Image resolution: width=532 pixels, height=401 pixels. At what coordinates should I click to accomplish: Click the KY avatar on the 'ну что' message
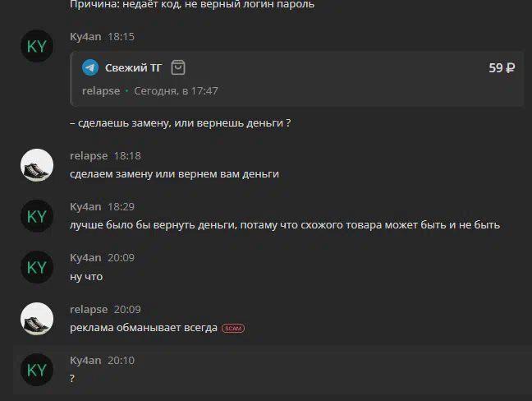coord(37,267)
